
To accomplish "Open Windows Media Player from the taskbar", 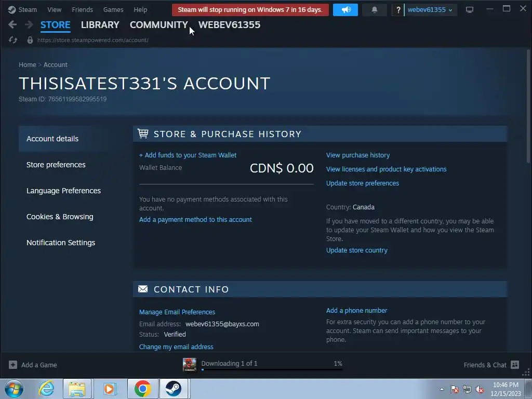I will pyautogui.click(x=109, y=389).
